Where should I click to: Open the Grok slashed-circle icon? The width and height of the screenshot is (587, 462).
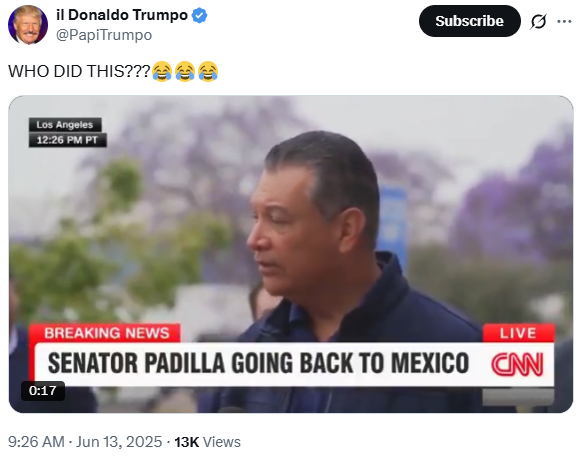[538, 21]
